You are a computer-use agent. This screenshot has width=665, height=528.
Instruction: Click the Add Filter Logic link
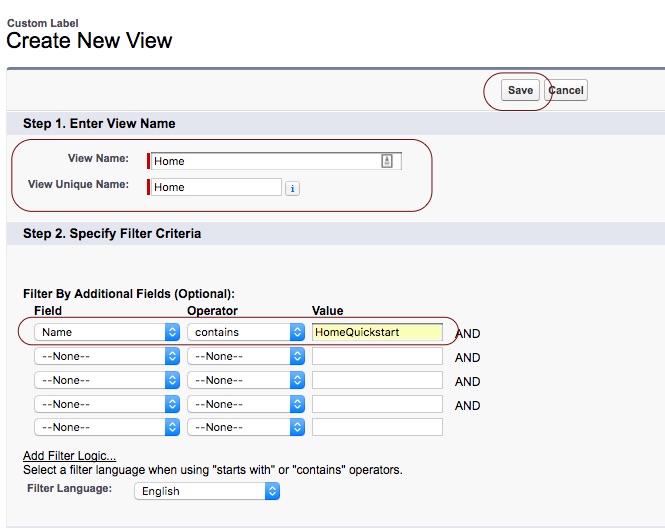[69, 455]
